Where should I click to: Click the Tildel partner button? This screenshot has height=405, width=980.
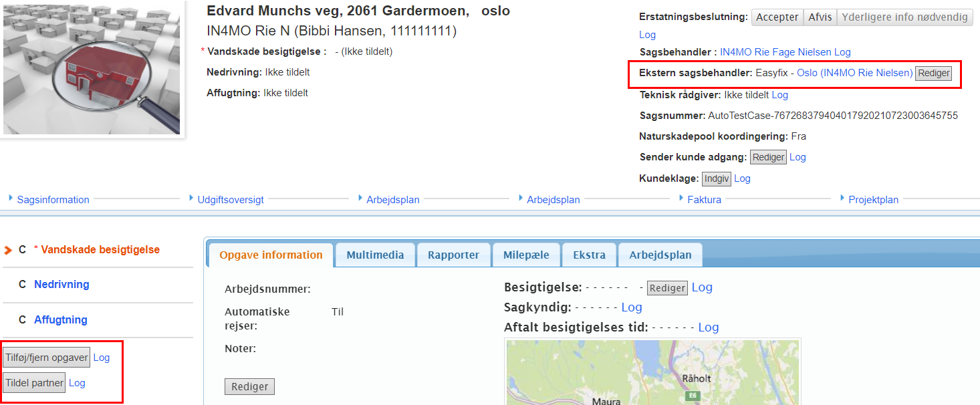(x=34, y=383)
